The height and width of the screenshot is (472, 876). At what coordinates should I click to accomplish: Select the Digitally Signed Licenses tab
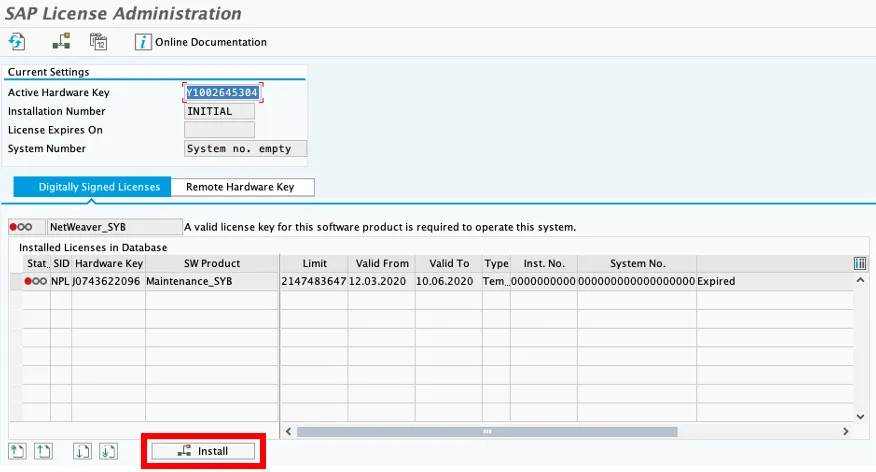click(x=98, y=187)
